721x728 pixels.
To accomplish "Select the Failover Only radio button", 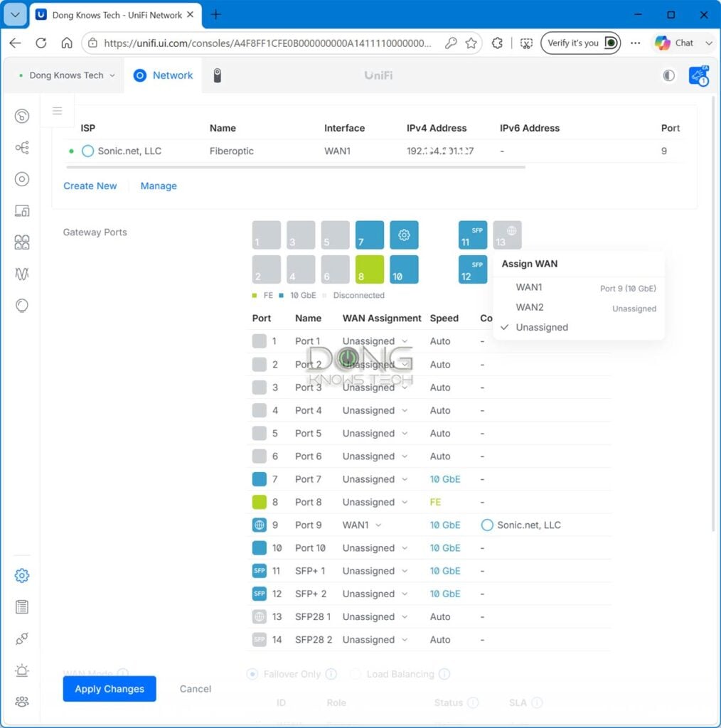I will pos(252,674).
